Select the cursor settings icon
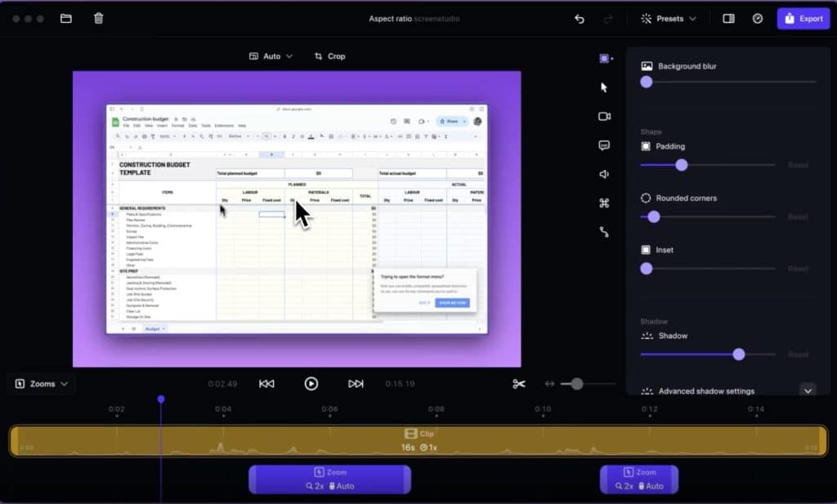The image size is (837, 504). [604, 87]
